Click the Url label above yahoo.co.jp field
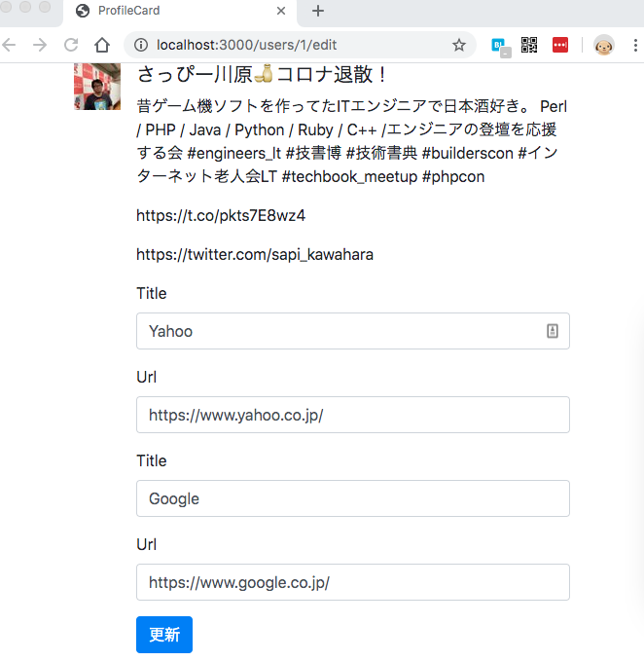 (147, 377)
